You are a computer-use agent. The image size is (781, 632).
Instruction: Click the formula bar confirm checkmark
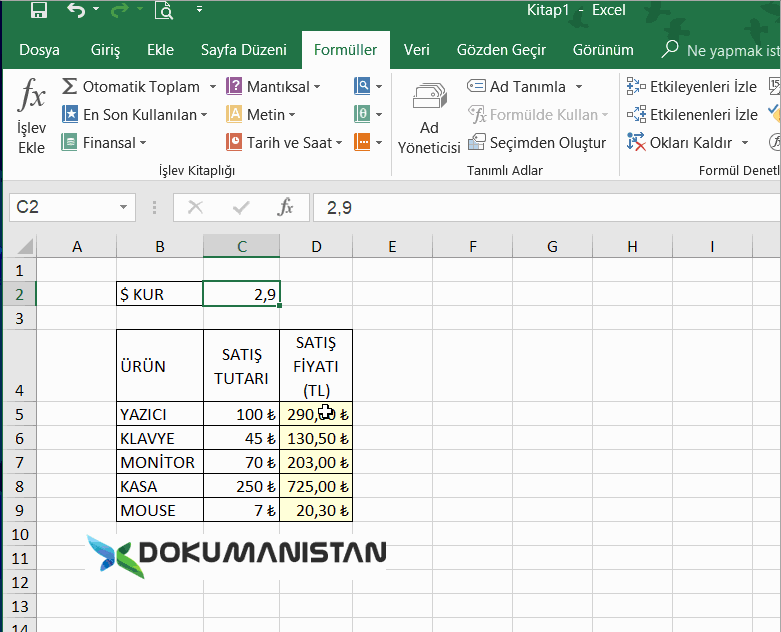click(x=241, y=207)
